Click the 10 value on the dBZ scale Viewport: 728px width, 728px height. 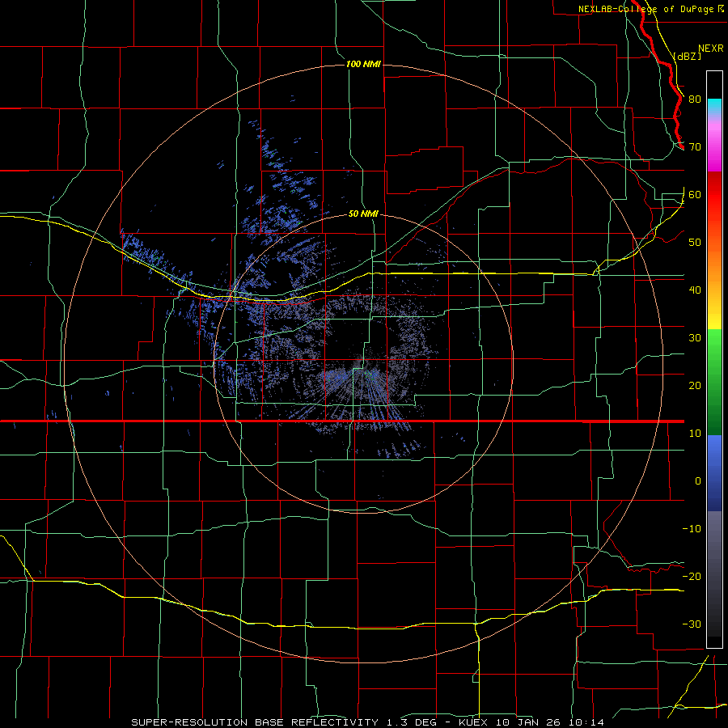(695, 434)
